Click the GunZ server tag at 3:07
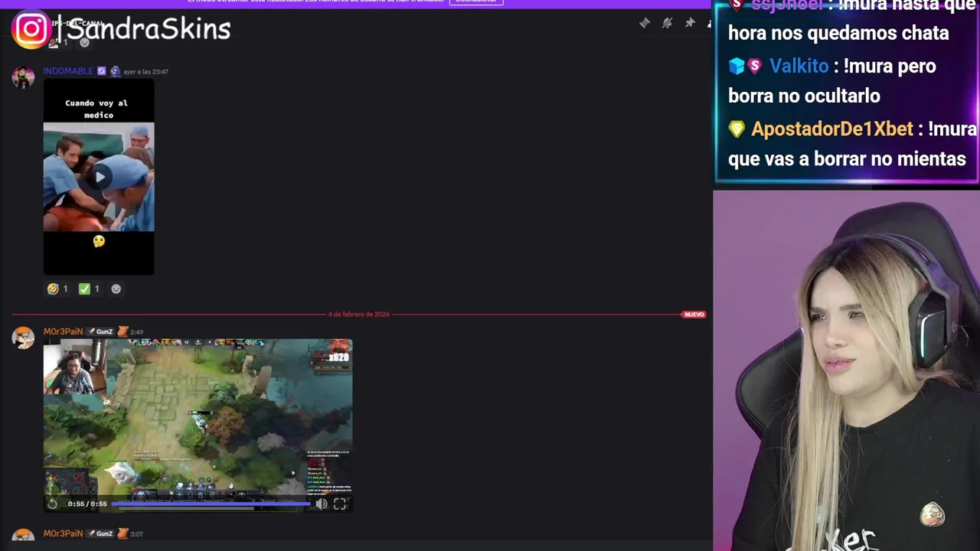This screenshot has height=551, width=980. click(x=100, y=533)
